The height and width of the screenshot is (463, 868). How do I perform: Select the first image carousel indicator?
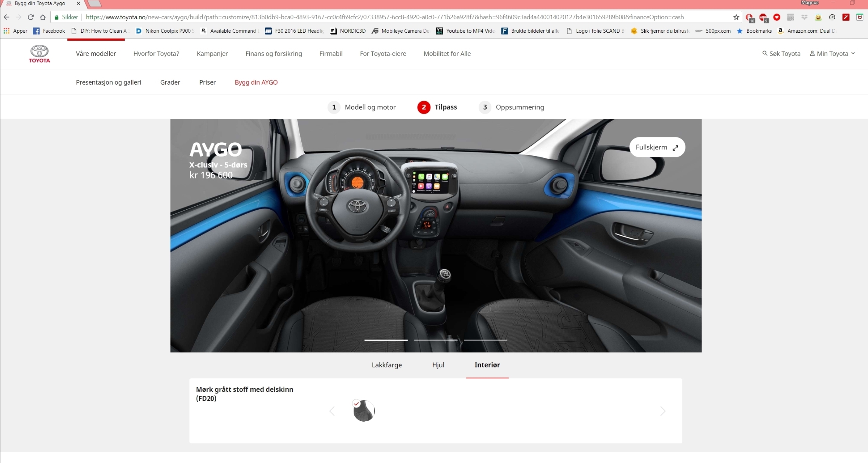pos(386,340)
